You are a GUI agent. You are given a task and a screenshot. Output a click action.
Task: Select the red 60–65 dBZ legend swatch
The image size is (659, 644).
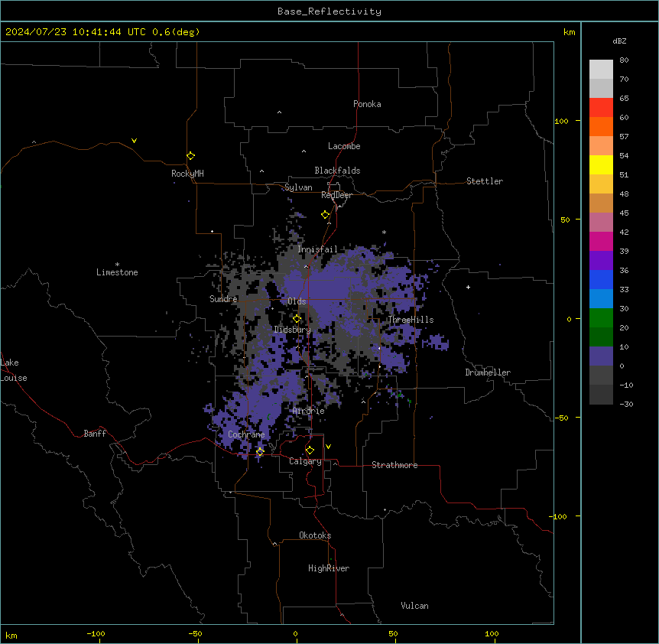point(601,108)
